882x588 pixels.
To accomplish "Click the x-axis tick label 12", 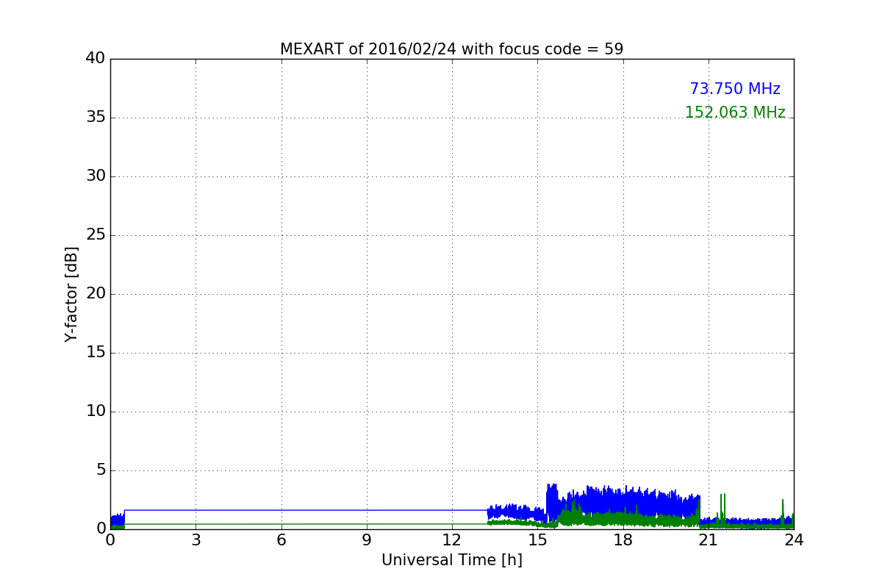I will 452,540.
